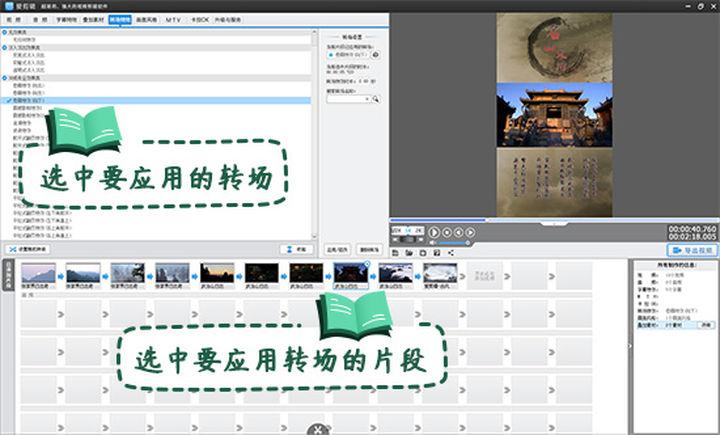
Task: Seek along the preview progress bar
Action: point(554,220)
